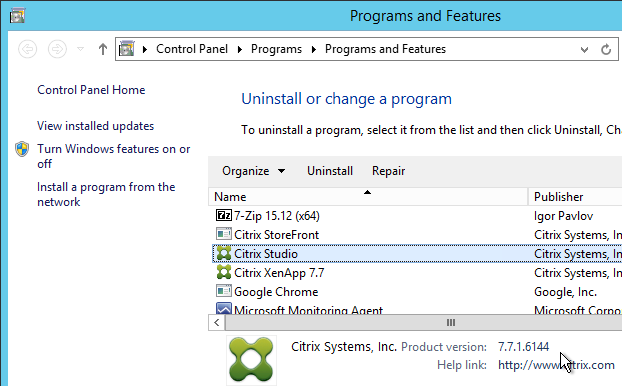Select the 7-Zip 15.12 program icon
The width and height of the screenshot is (622, 386).
(223, 215)
